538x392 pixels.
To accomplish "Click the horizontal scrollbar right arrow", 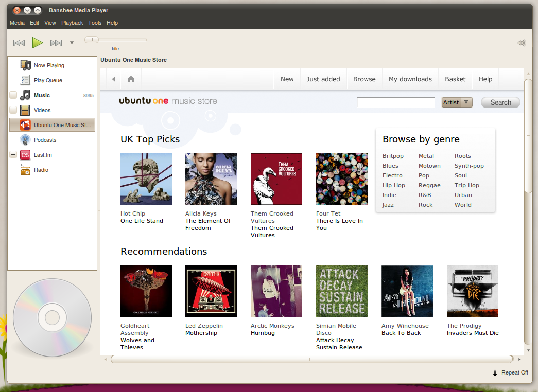I will pyautogui.click(x=519, y=359).
